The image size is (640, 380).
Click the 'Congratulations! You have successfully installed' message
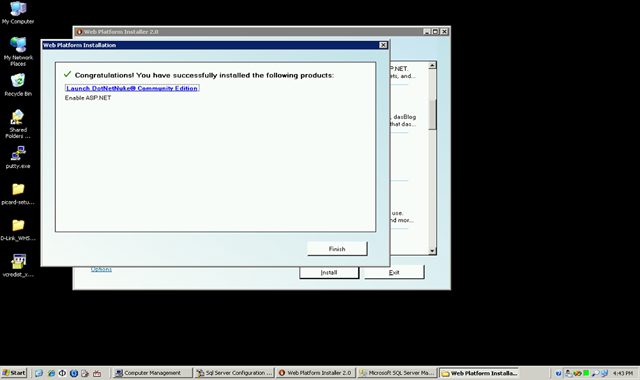[x=204, y=75]
